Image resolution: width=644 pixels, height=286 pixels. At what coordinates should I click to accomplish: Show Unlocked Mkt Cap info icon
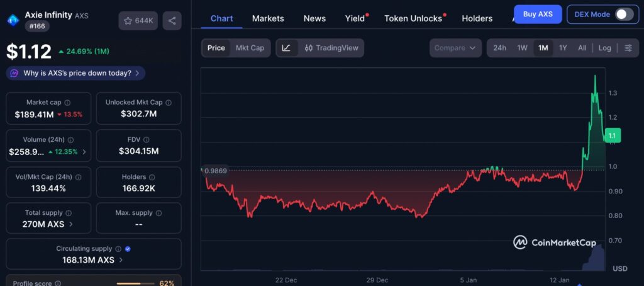pyautogui.click(x=169, y=103)
